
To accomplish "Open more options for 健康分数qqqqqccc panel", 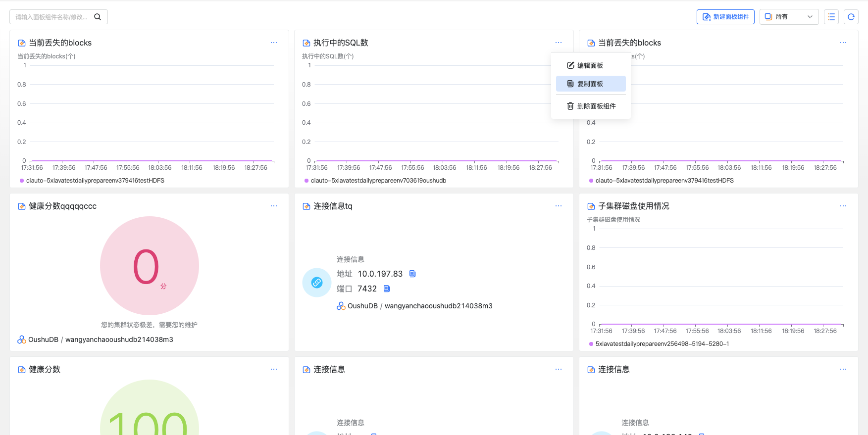I will tap(274, 206).
